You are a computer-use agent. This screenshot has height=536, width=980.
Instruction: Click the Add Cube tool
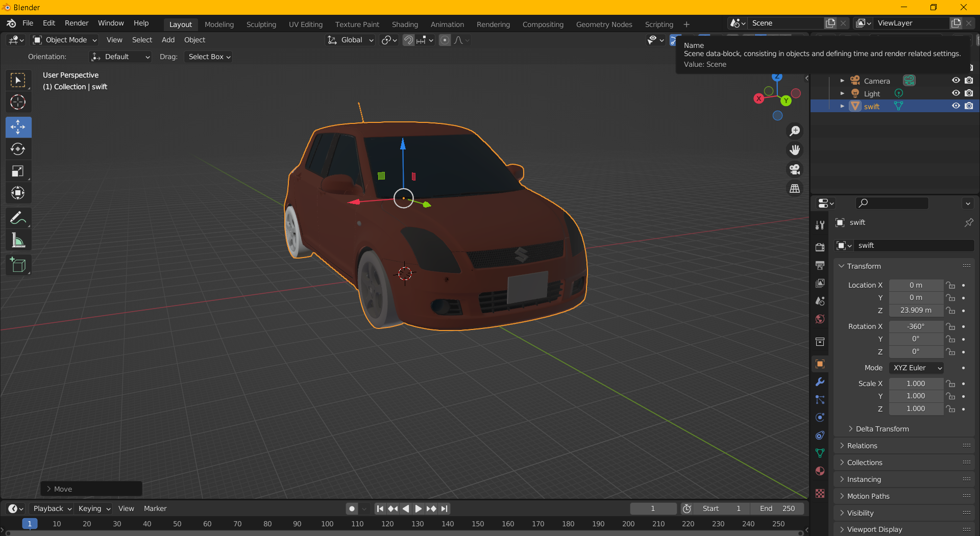(x=18, y=265)
